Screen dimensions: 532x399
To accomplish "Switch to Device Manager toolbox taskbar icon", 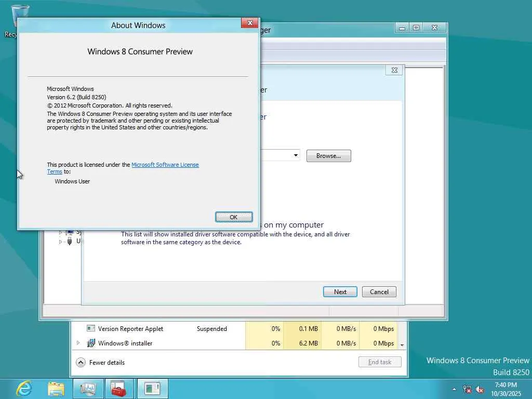I will (x=118, y=389).
